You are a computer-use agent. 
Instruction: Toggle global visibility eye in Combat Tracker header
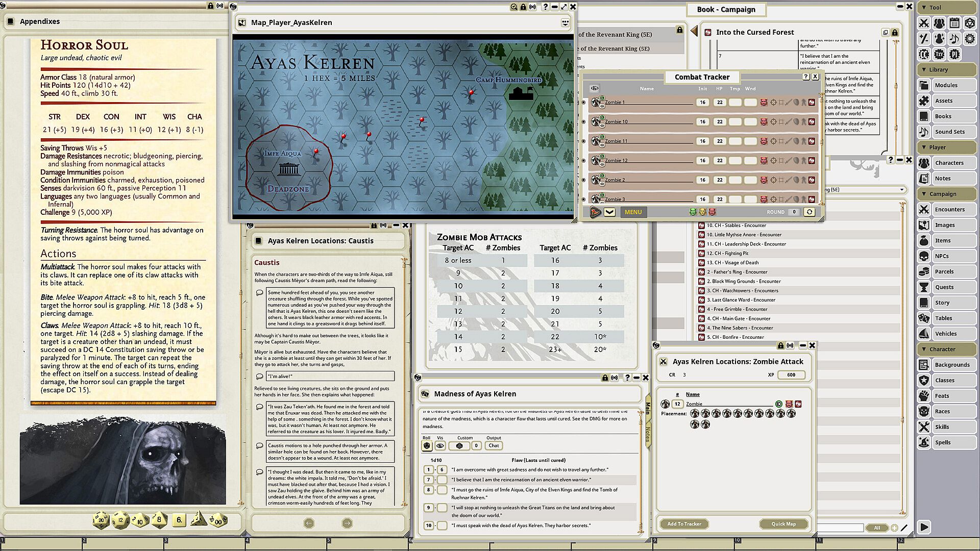point(595,89)
